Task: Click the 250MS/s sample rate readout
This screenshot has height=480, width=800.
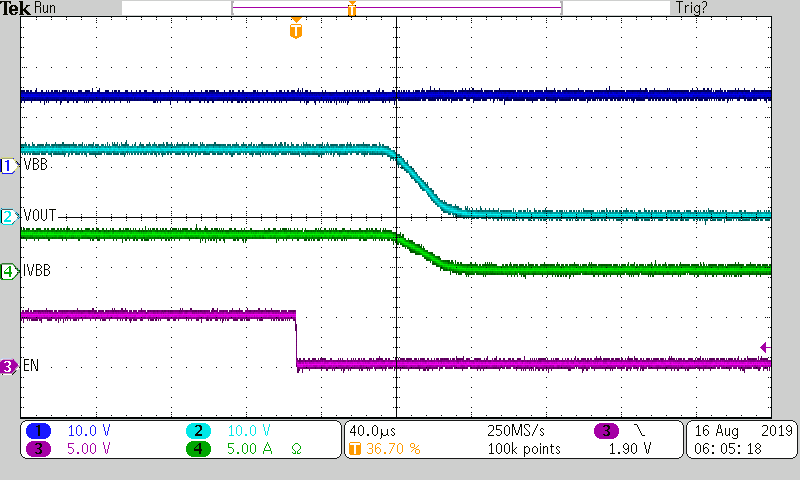Action: [516, 431]
